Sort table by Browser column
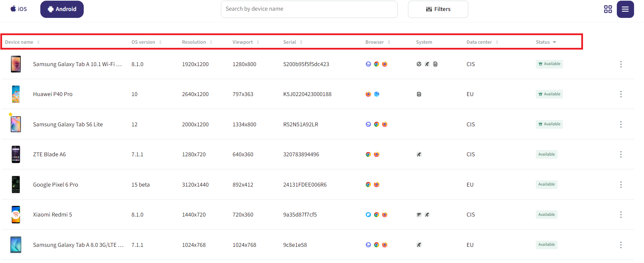The image size is (644, 263). pos(378,42)
